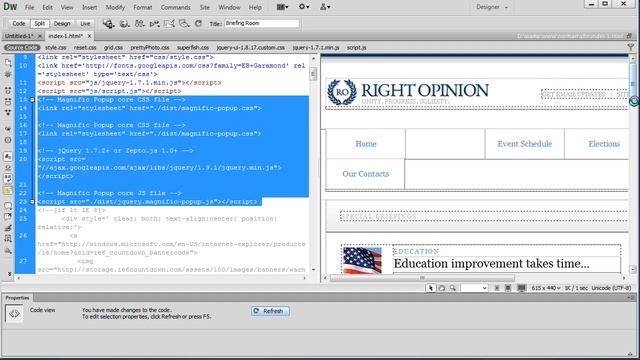Screen dimensions: 640x360
Task: Click Open Documents icon in coding toolbar
Action: coord(8,62)
